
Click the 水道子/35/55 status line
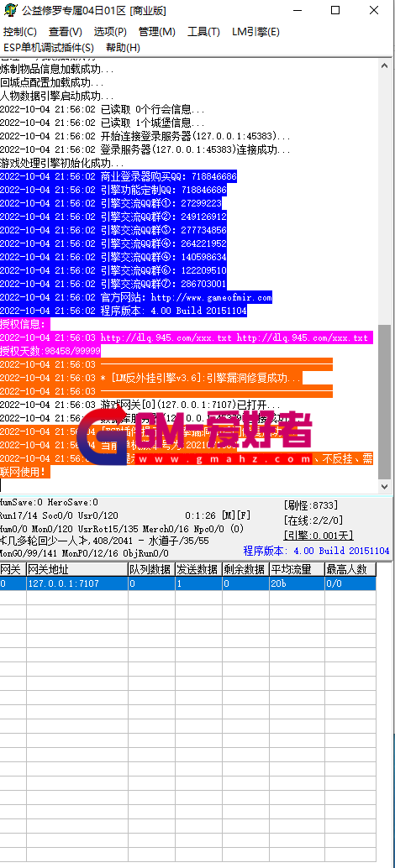pyautogui.click(x=107, y=541)
